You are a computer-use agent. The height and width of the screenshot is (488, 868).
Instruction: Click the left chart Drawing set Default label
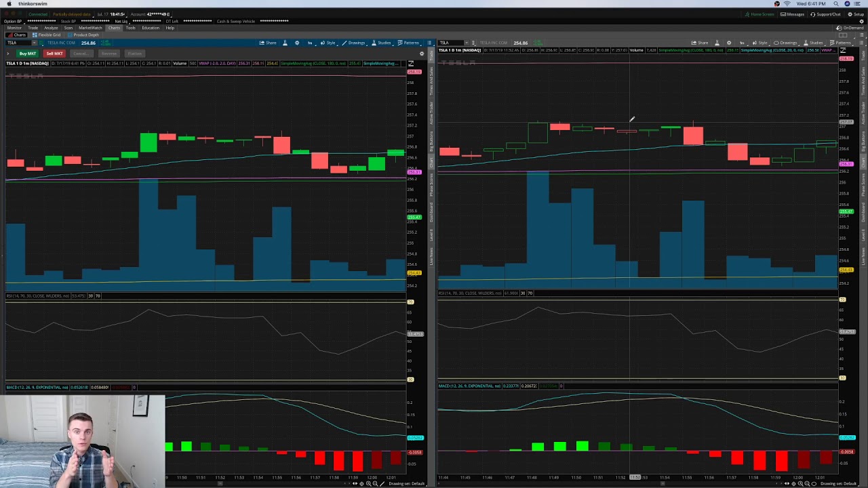(x=406, y=483)
